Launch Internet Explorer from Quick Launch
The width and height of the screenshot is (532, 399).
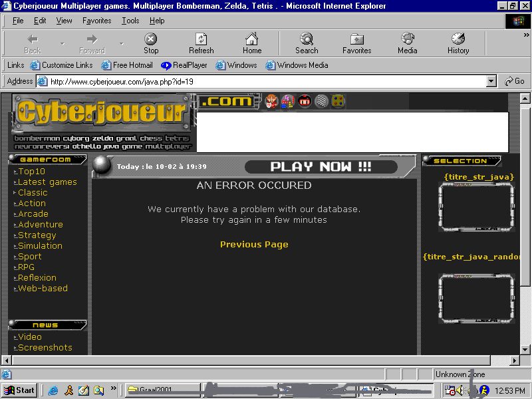(53, 390)
